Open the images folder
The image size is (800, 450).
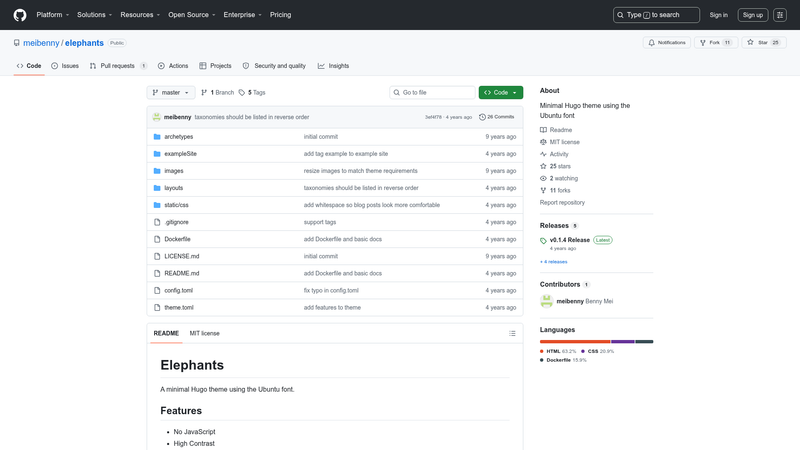tap(173, 171)
